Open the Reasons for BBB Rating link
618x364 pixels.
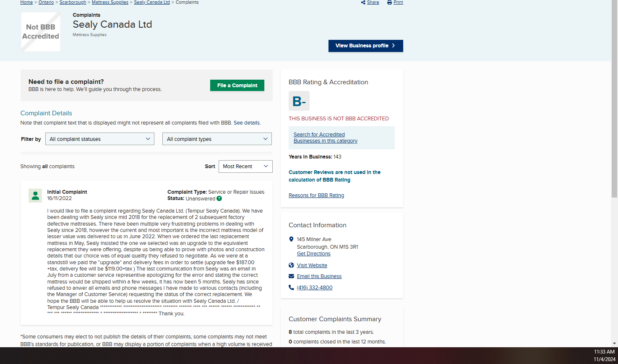pos(316,195)
